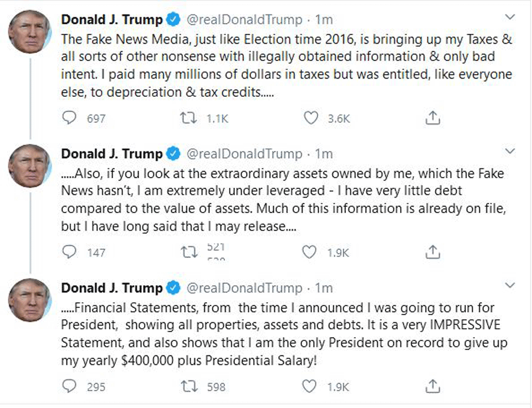The image size is (532, 408).
Task: Reply to the tweet with 295 replies
Action: (69, 386)
